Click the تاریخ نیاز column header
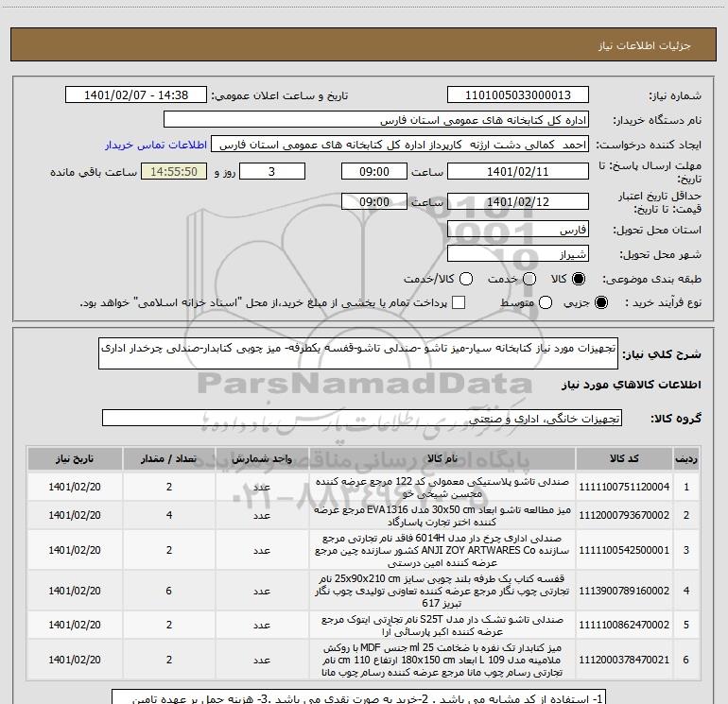The image size is (728, 704). point(75,458)
